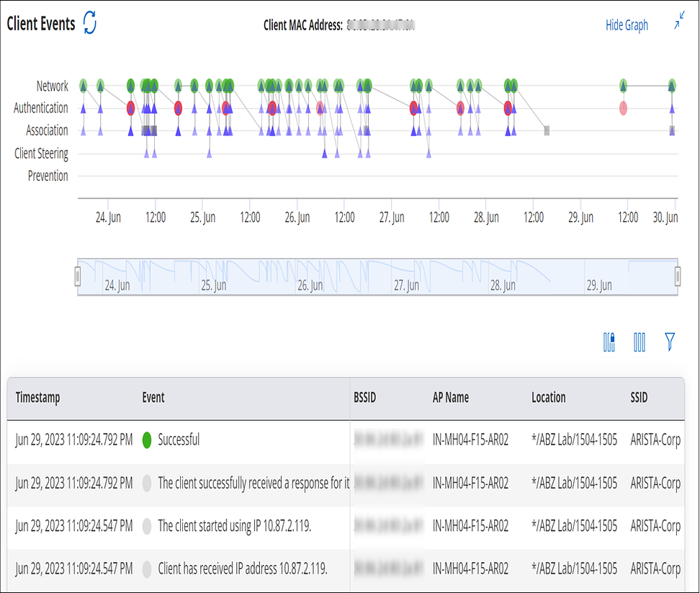Click the Hide Graph link
Screen dimensions: 700x593
click(x=627, y=25)
